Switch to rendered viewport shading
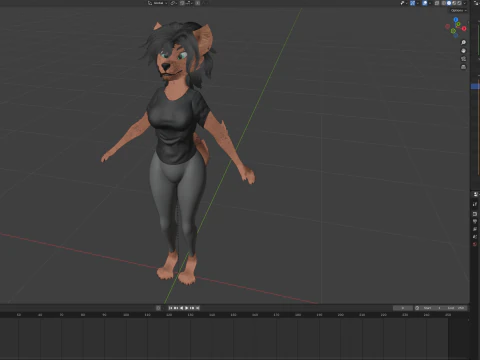This screenshot has width=480, height=360. [459, 3]
